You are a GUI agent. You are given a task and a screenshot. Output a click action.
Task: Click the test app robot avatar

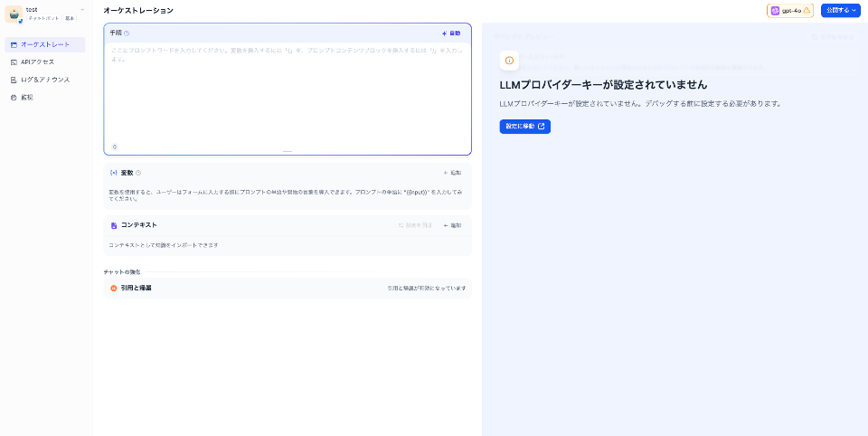coord(14,14)
